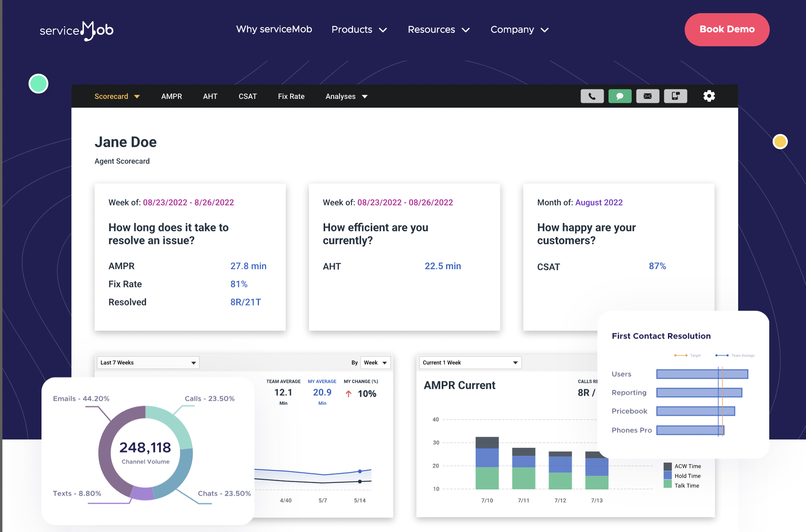Click the yellow circle decoration
This screenshot has width=806, height=532.
pos(780,141)
